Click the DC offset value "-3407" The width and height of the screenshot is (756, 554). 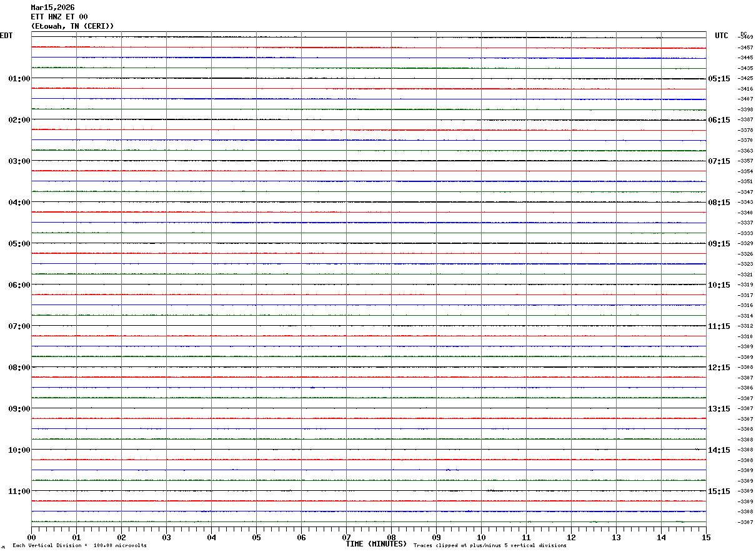click(x=745, y=99)
